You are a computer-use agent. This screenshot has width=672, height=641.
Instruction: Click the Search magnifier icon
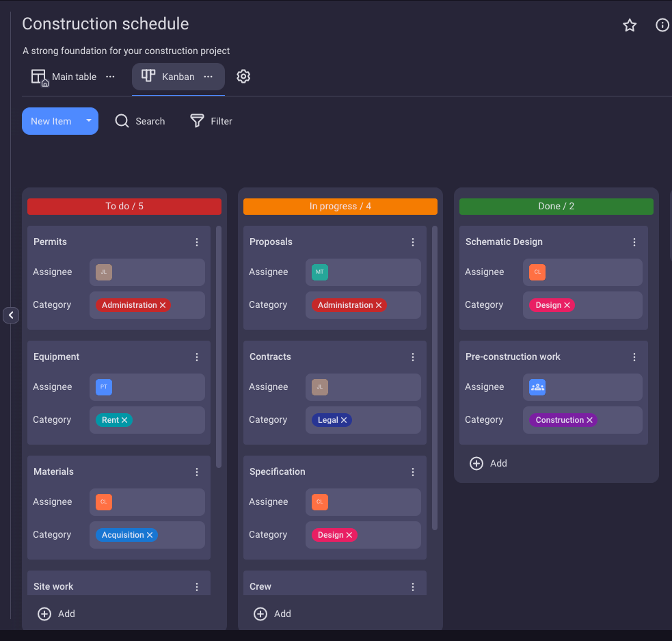click(x=122, y=121)
